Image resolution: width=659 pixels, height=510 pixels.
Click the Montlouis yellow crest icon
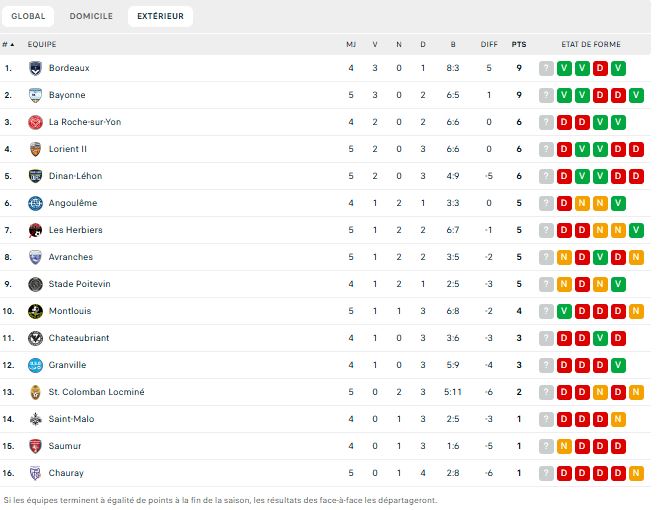point(35,311)
